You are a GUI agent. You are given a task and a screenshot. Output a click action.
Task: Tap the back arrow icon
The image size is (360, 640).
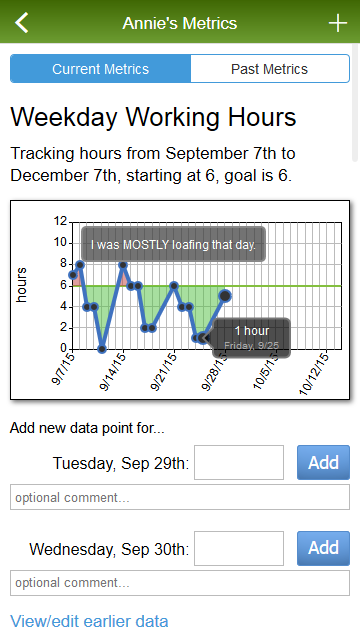22,22
